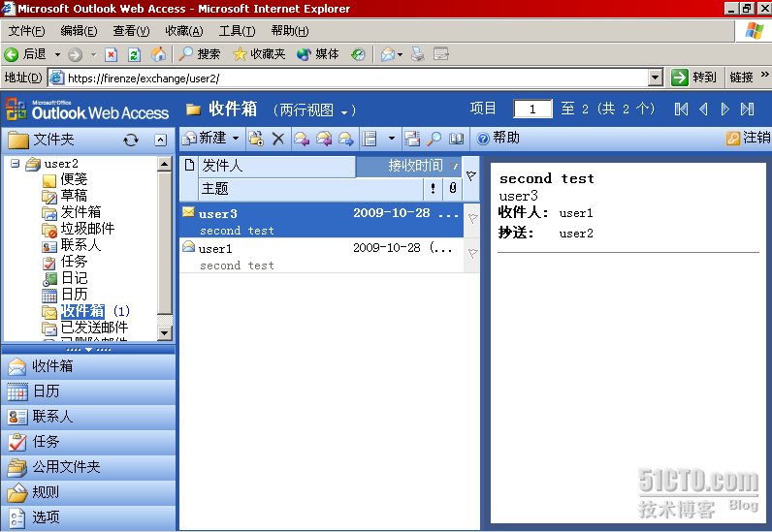Go to last page icon
Image resolution: width=772 pixels, height=532 pixels.
click(748, 109)
